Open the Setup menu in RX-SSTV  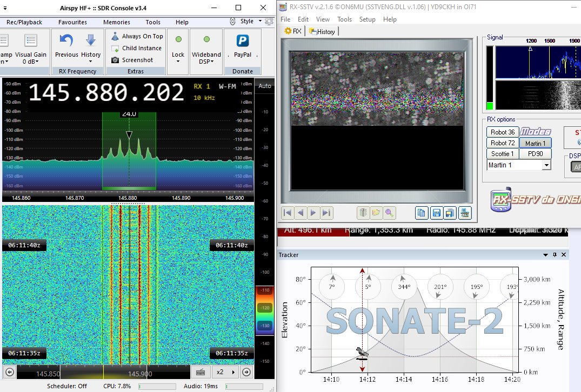click(x=367, y=19)
